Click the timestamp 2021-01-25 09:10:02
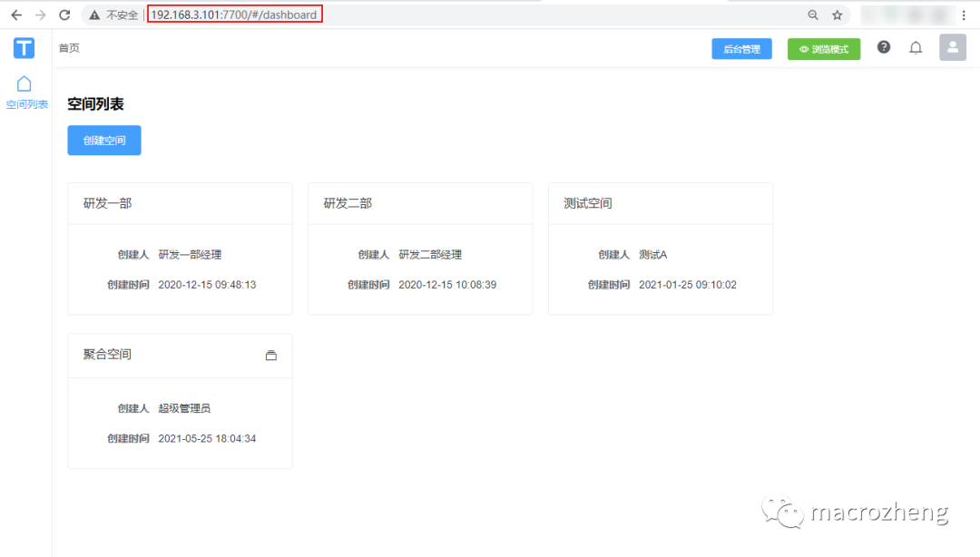This screenshot has height=557, width=980. pos(688,285)
